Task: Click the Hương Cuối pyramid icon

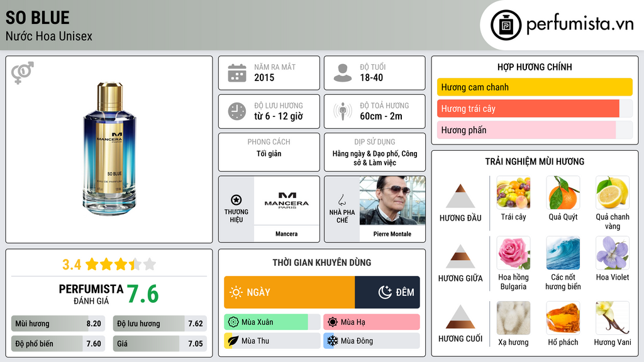Action: (x=460, y=317)
